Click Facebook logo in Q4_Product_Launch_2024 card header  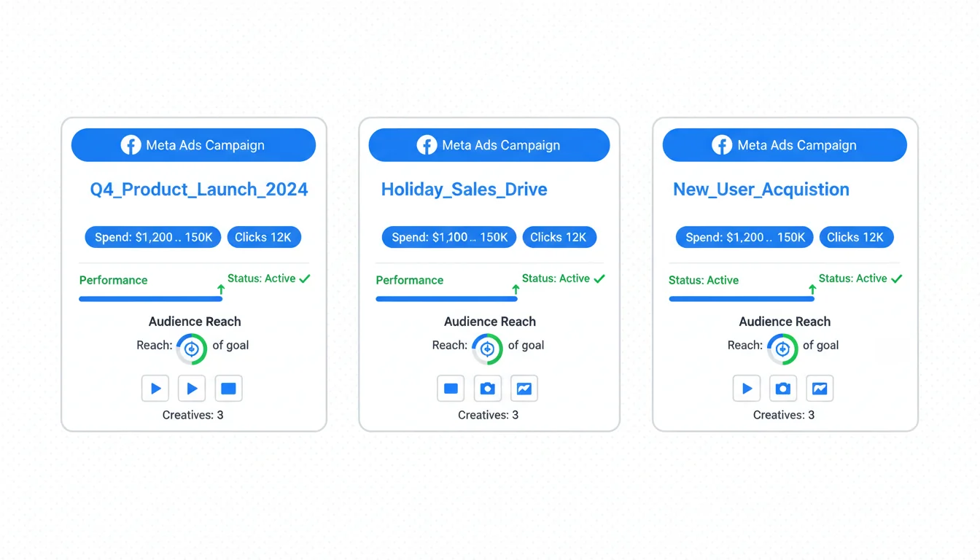point(131,145)
